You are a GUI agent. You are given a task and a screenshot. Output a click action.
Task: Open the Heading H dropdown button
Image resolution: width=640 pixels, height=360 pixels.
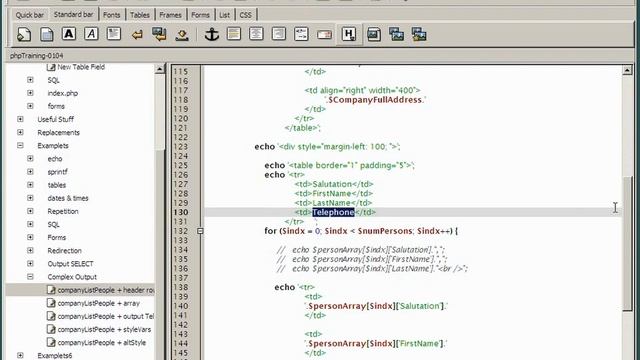point(349,34)
